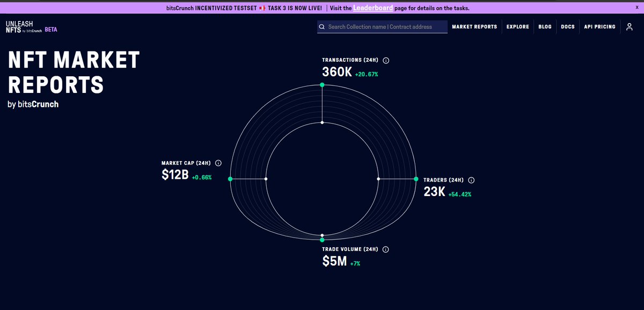Show info for Transactions (24H)
Screen dimensions: 644x310
[386, 61]
